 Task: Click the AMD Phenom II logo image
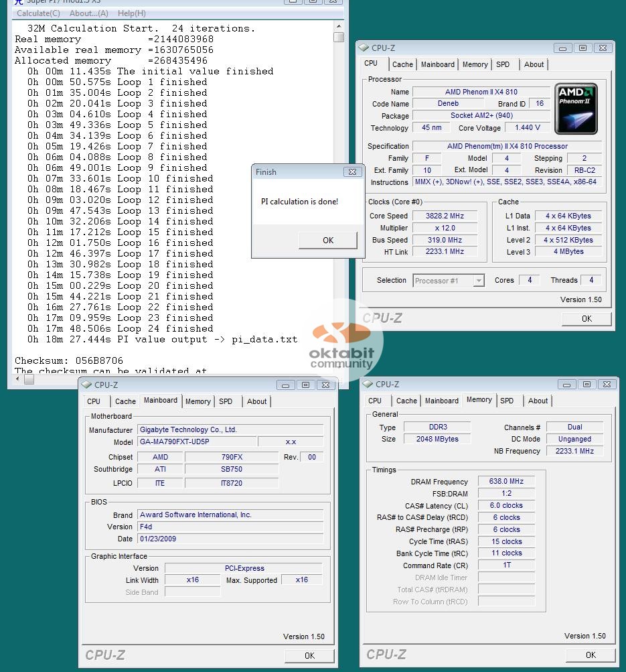tap(576, 109)
